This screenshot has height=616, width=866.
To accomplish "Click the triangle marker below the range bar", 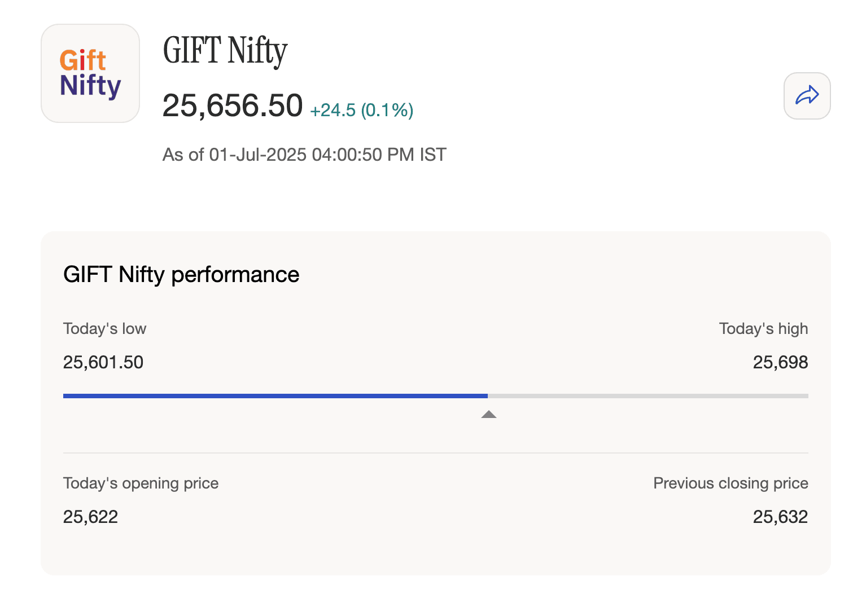I will (488, 415).
